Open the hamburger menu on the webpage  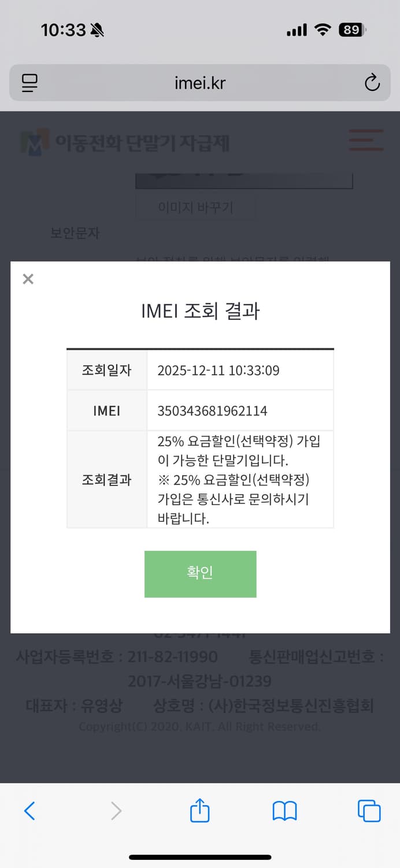tap(366, 141)
